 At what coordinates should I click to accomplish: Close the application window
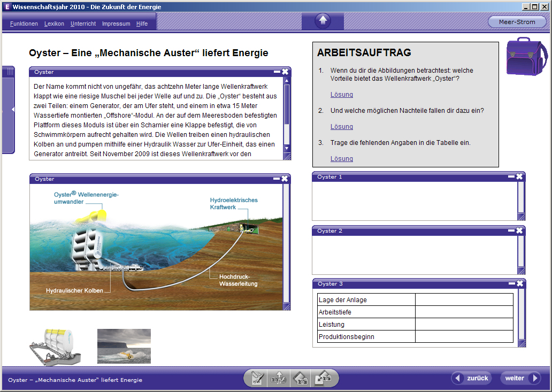tap(545, 7)
